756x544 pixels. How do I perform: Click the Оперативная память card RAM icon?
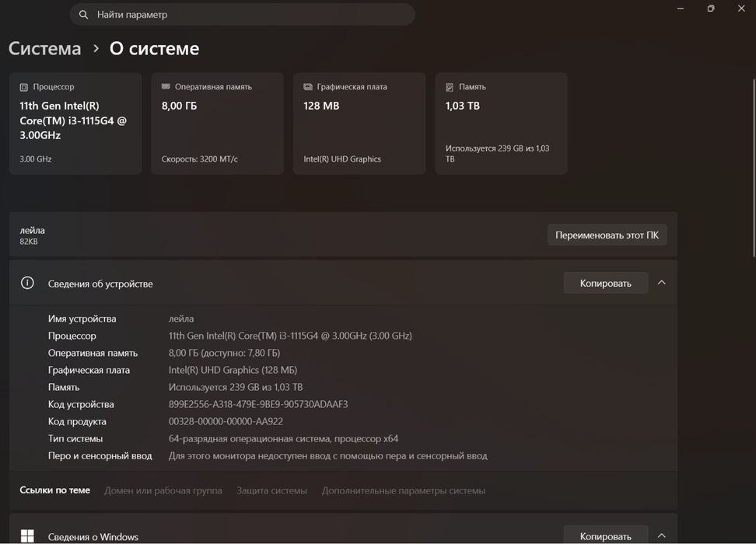[166, 87]
